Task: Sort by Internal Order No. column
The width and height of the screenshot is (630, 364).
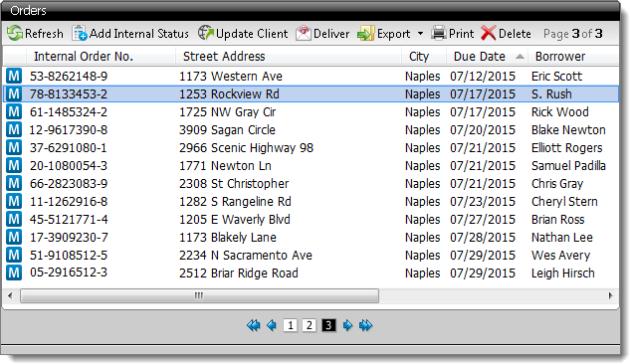Action: point(101,56)
